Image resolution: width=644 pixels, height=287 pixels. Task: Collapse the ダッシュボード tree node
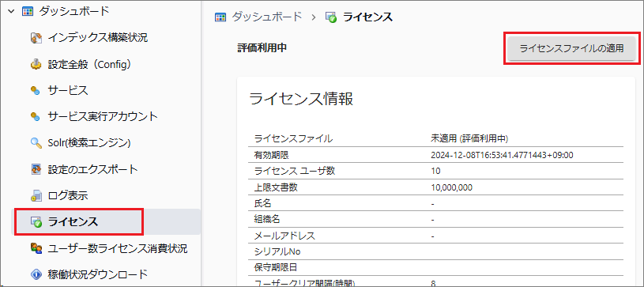pos(11,11)
